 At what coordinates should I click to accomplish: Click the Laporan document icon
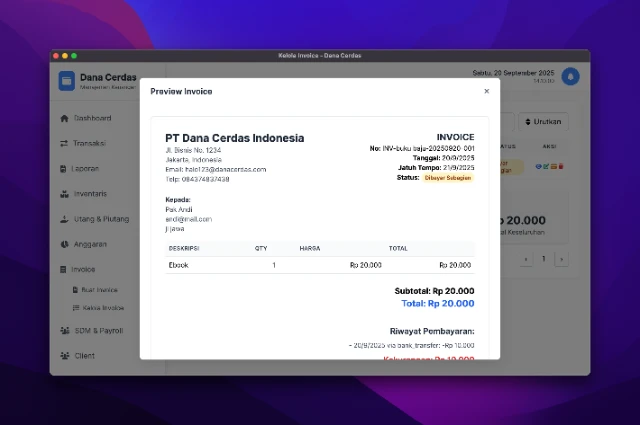coord(63,169)
